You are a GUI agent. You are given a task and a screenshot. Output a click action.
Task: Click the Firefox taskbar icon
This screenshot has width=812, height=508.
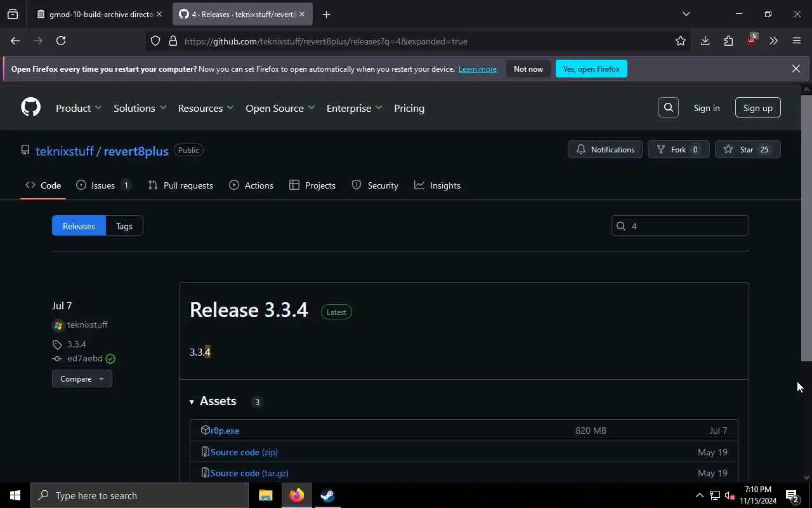pyautogui.click(x=296, y=495)
